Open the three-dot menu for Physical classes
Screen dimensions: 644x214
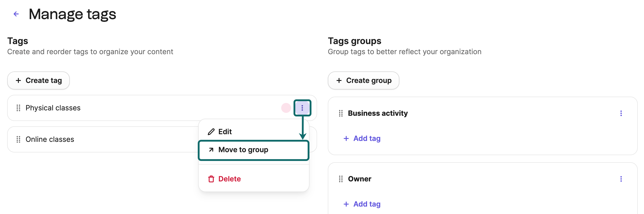tap(302, 108)
